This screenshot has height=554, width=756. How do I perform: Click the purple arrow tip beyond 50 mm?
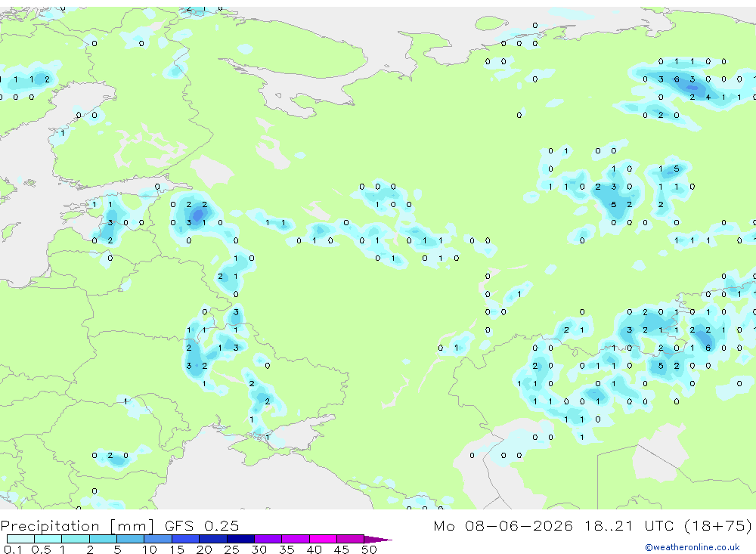coord(379,539)
